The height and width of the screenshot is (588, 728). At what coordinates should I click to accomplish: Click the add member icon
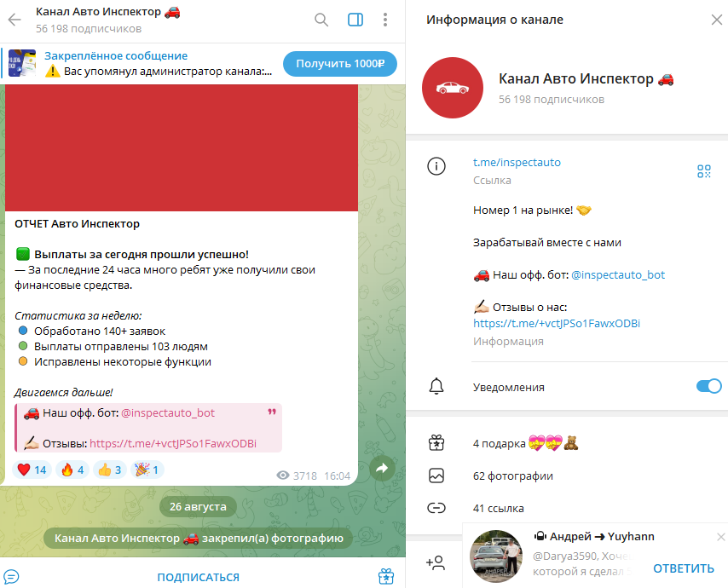point(436,562)
